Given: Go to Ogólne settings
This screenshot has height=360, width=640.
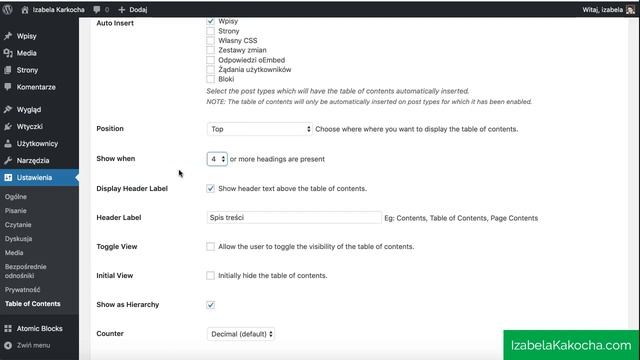Looking at the screenshot, I should [16, 197].
